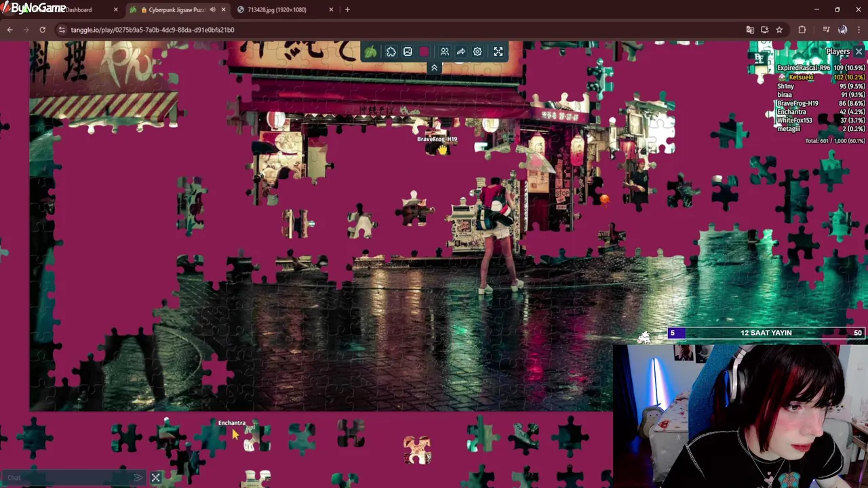Click the install app icon in address bar

click(764, 30)
